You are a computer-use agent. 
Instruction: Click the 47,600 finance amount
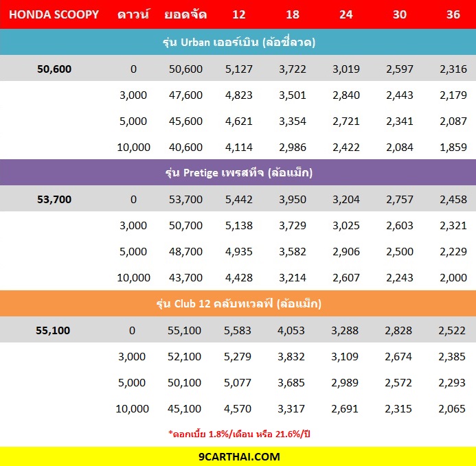[185, 95]
